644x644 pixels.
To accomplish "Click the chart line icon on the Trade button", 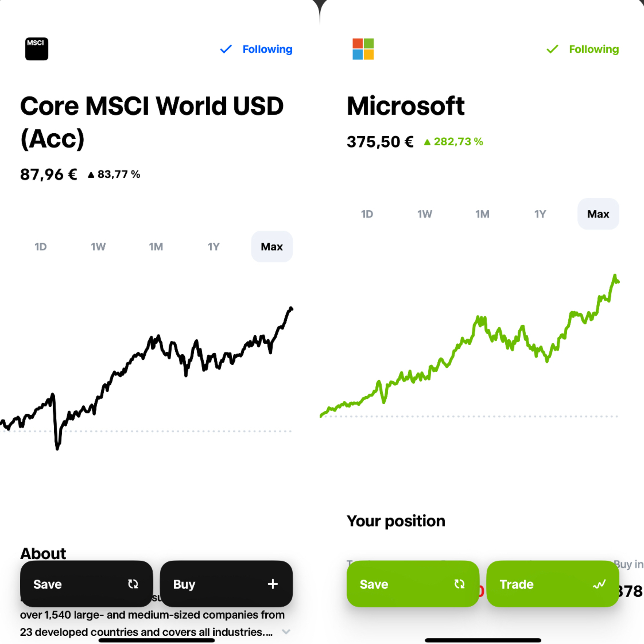I will (x=599, y=584).
